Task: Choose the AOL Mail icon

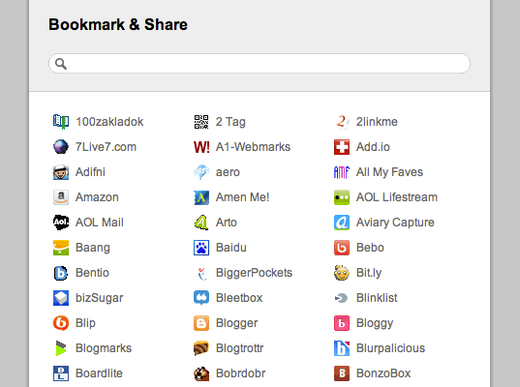Action: click(61, 222)
